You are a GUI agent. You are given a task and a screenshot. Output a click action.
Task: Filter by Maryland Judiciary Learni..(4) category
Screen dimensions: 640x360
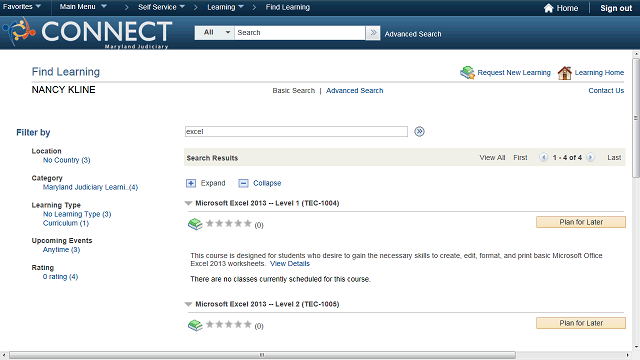(x=91, y=187)
